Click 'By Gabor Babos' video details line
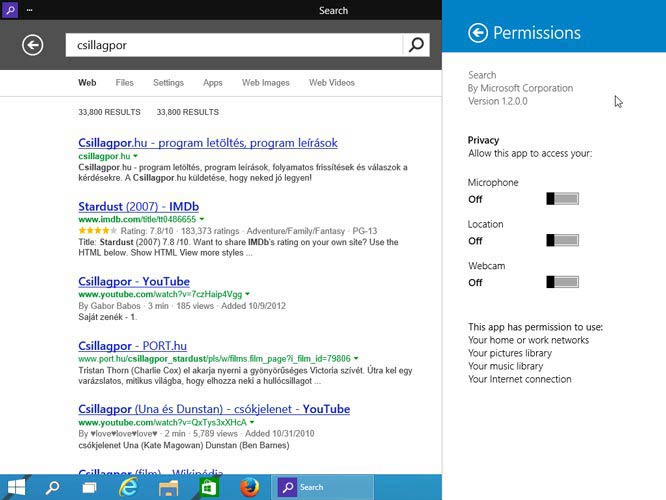The height and width of the screenshot is (500, 666). tap(182, 306)
